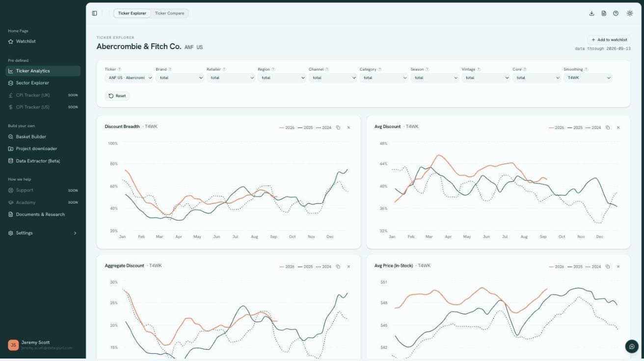Open the Brand filter dropdown
The width and height of the screenshot is (644, 361).
coord(180,77)
